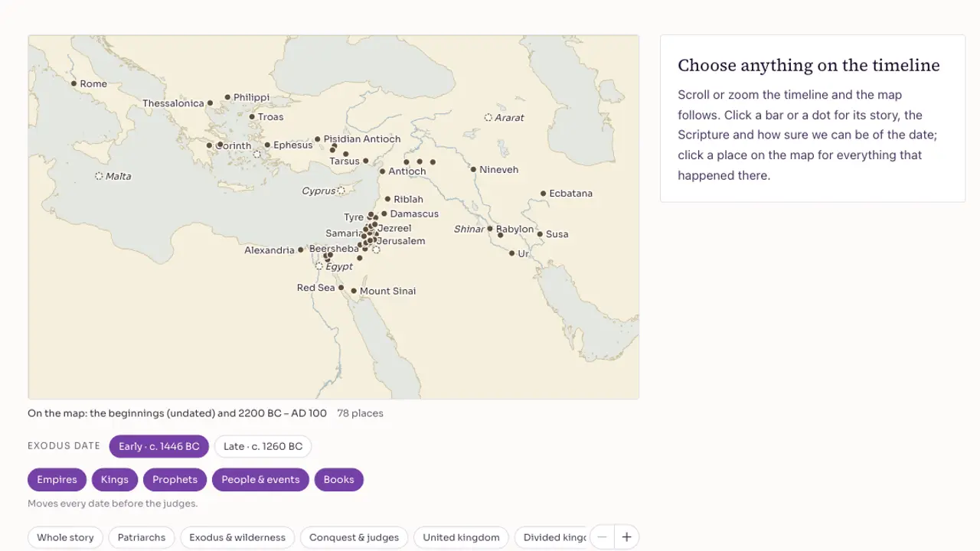
Task: Select the Philippi map marker
Action: click(x=227, y=97)
